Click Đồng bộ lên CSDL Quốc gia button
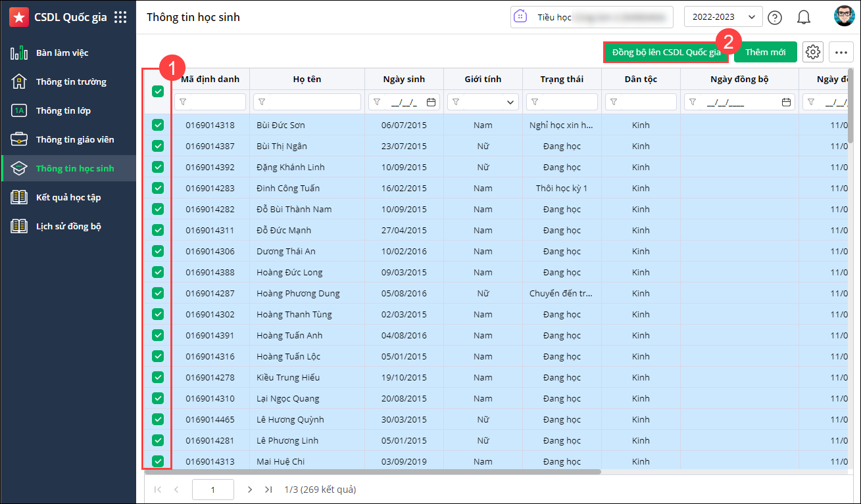This screenshot has height=504, width=861. pyautogui.click(x=666, y=52)
